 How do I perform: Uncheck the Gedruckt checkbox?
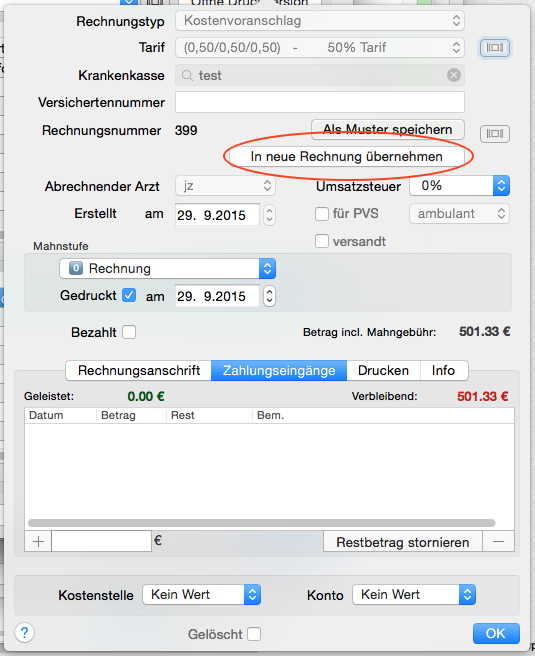coord(129,295)
